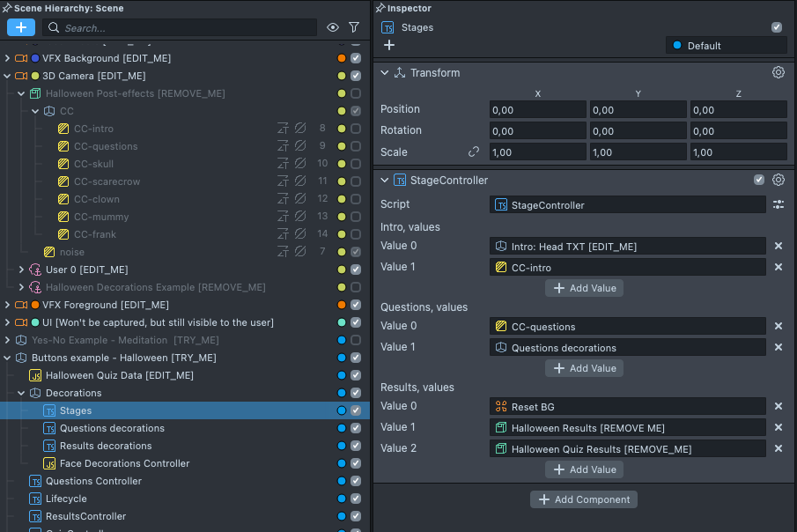Click the orange layer dot for VFX Foreground

(x=342, y=305)
